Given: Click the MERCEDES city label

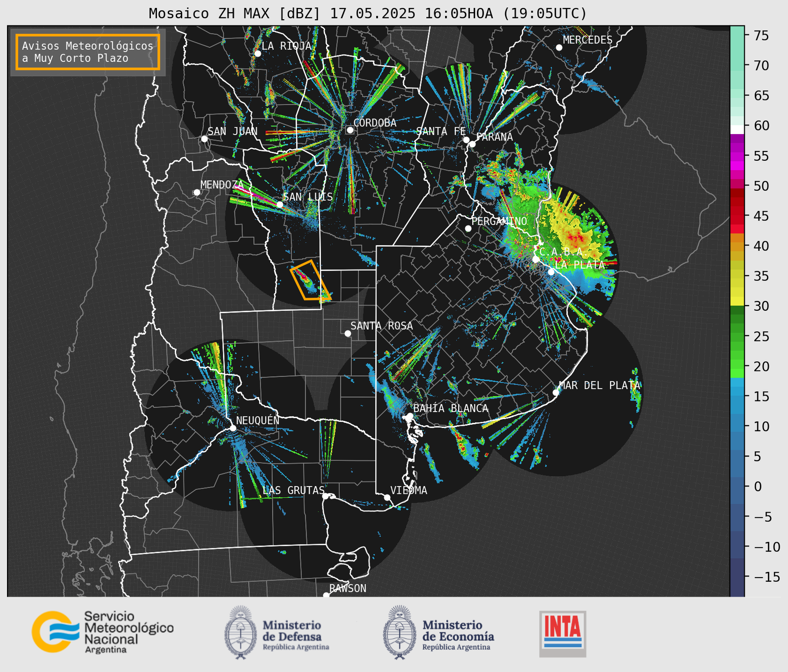Looking at the screenshot, I should pyautogui.click(x=588, y=40).
